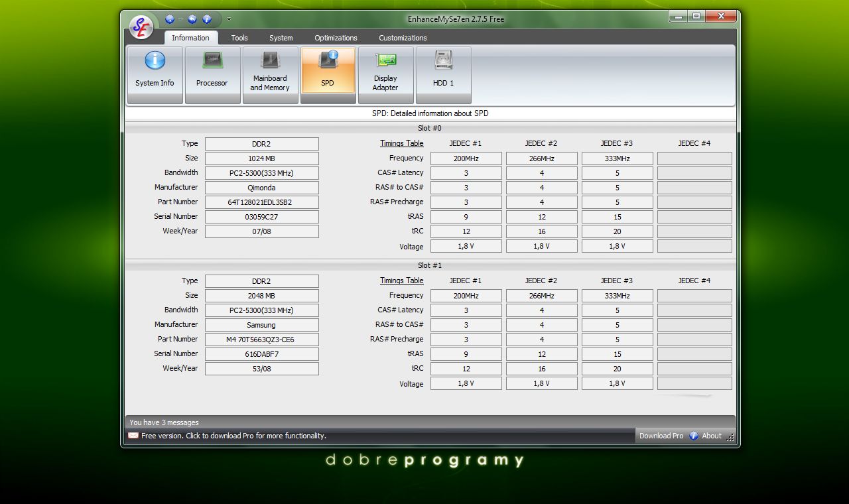This screenshot has width=849, height=504.
Task: Click Slot #1 JEDEC #2 tRAS value 12
Action: (x=541, y=354)
